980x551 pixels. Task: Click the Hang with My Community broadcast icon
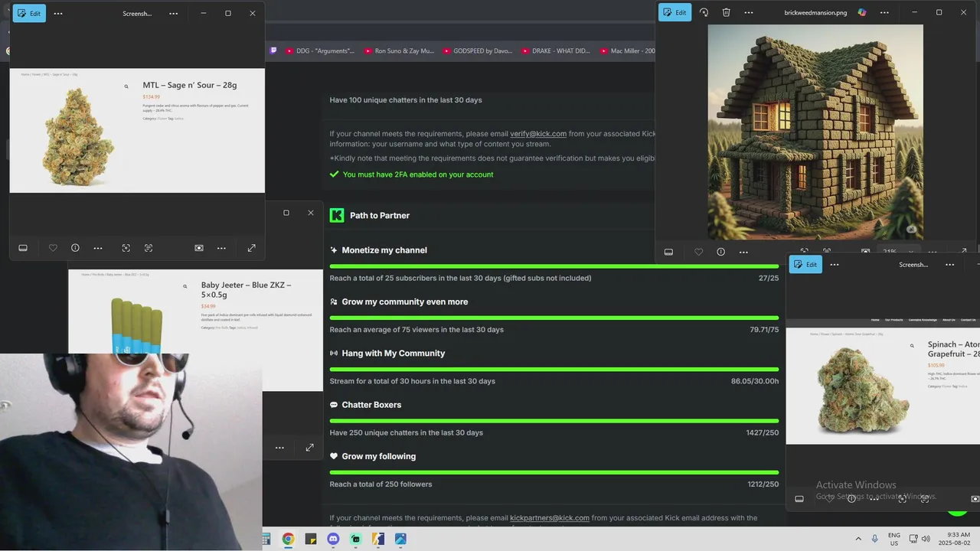pyautogui.click(x=334, y=354)
